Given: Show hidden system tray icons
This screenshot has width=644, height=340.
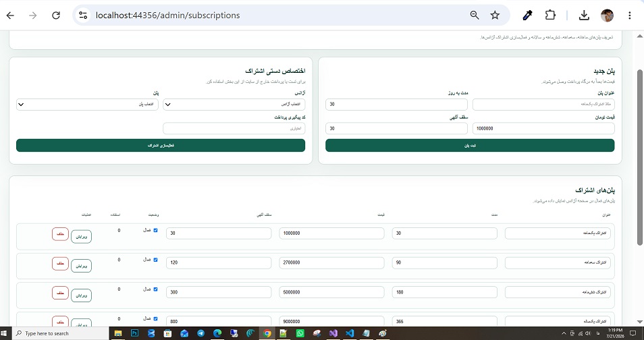Looking at the screenshot, I should (564, 333).
